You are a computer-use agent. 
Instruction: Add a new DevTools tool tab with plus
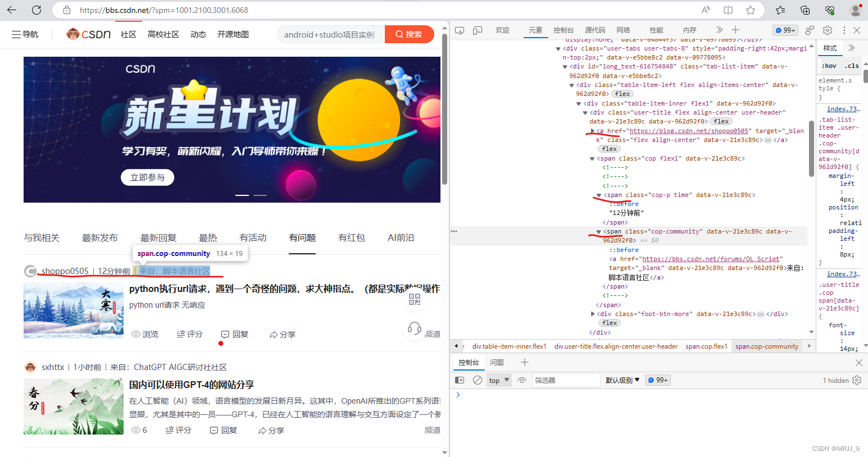coord(735,30)
